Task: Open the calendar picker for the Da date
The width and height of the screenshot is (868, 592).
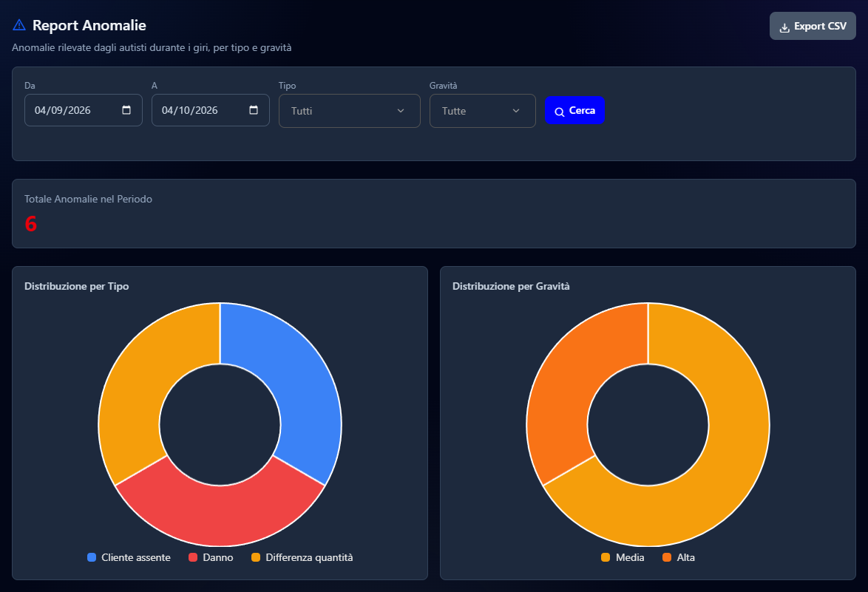Action: point(126,110)
